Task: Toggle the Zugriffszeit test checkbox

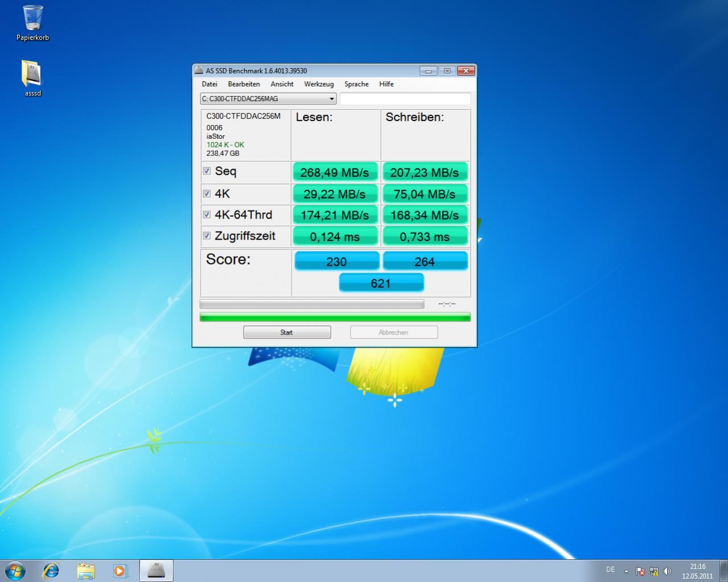Action: (x=207, y=236)
